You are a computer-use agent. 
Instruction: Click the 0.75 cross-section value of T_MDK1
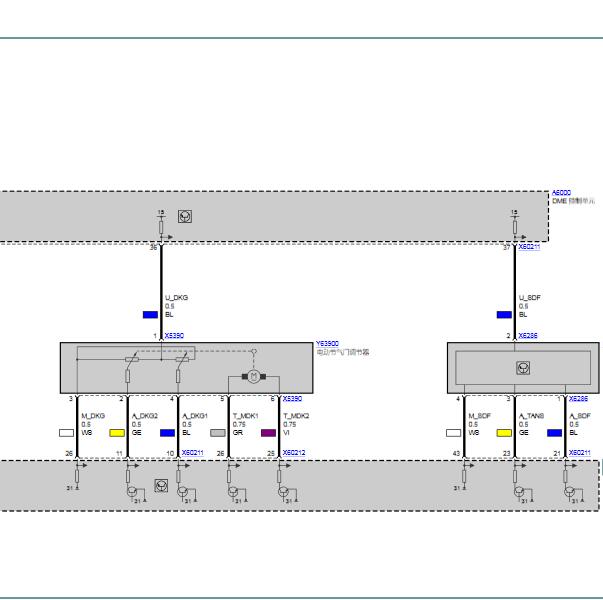pyautogui.click(x=239, y=424)
